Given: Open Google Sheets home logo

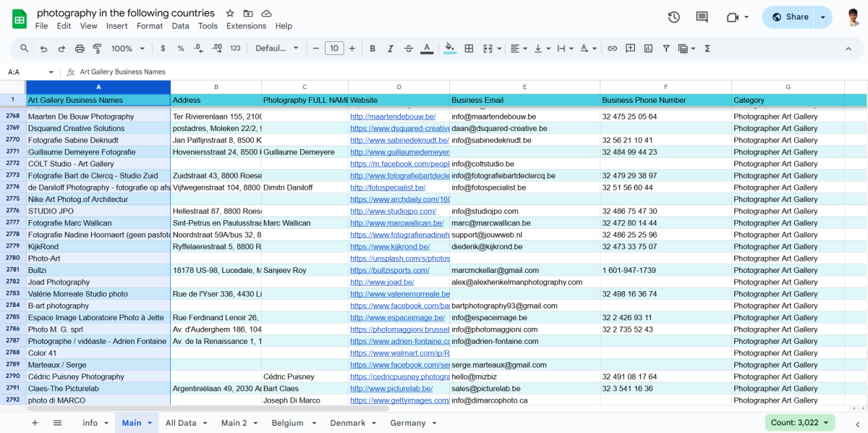Looking at the screenshot, I should point(20,19).
